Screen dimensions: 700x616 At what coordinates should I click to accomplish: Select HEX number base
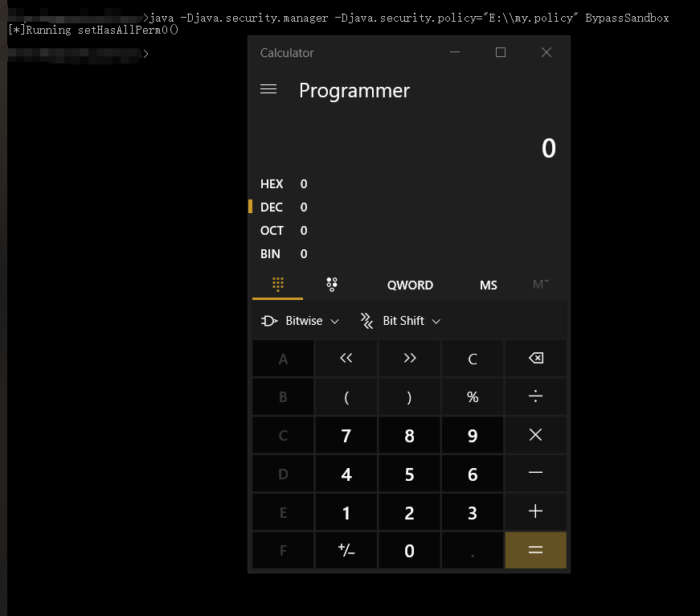pyautogui.click(x=272, y=184)
